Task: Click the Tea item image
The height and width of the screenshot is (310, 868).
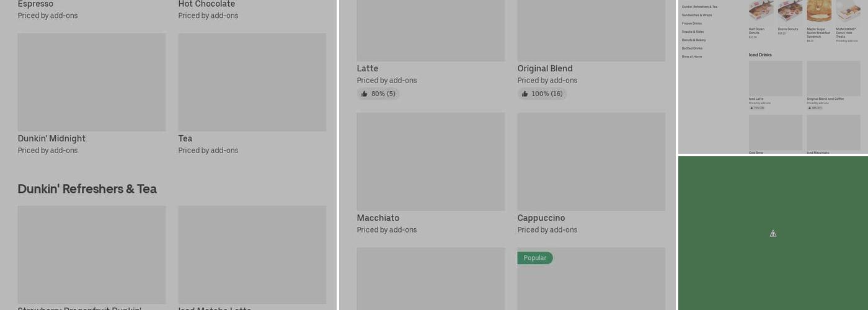Action: tap(252, 82)
